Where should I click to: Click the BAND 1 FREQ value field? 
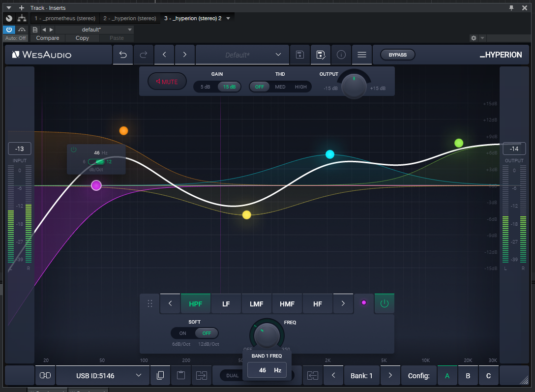coord(267,369)
